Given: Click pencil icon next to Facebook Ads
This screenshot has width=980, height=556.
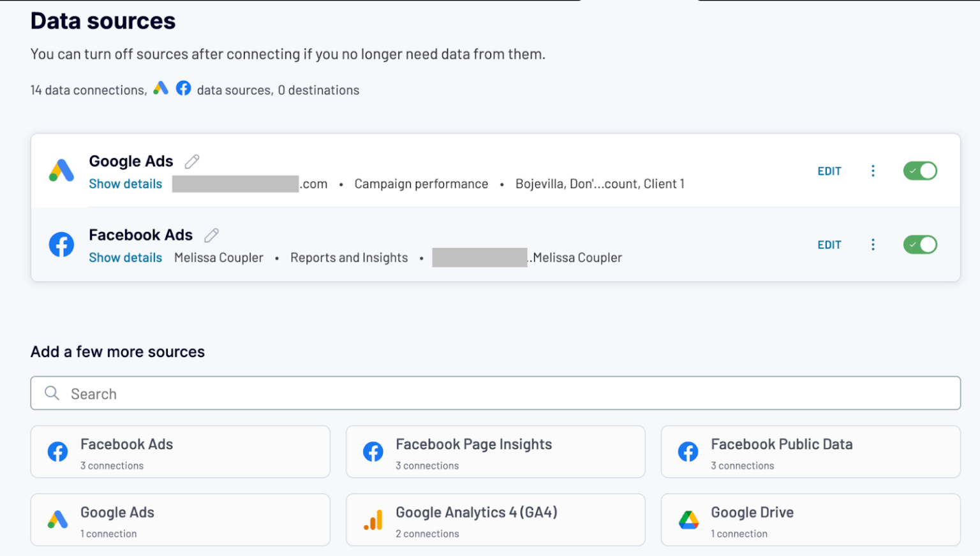Looking at the screenshot, I should [x=211, y=235].
